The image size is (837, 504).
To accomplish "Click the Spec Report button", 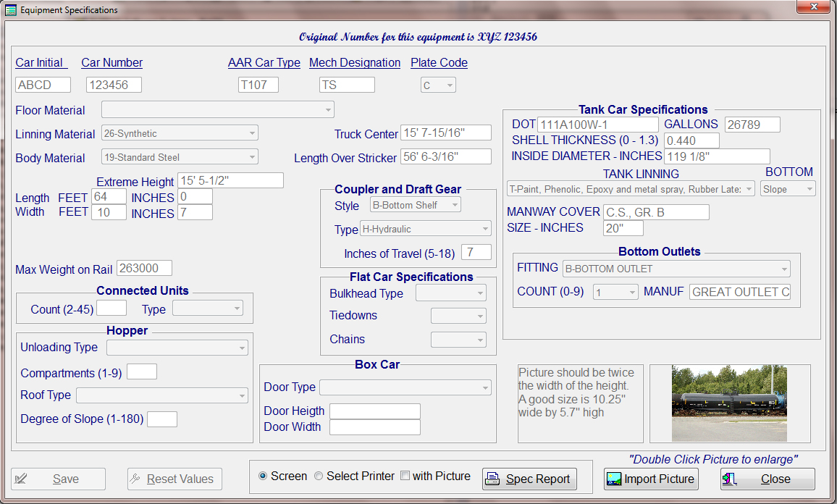I will pyautogui.click(x=529, y=479).
